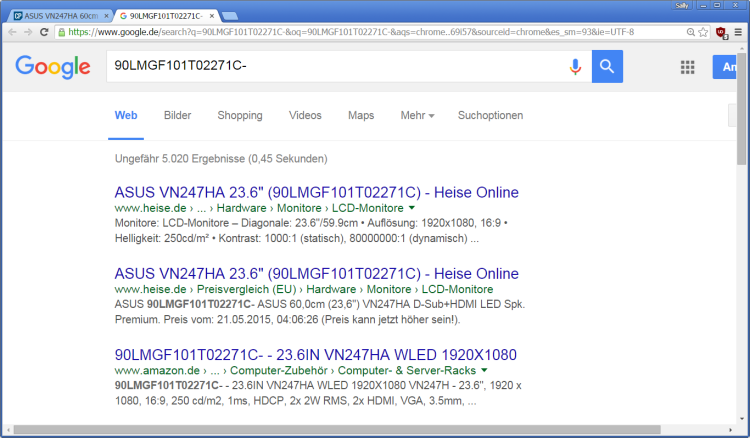Open Suchoptionen search tools
750x438 pixels.
coord(490,115)
